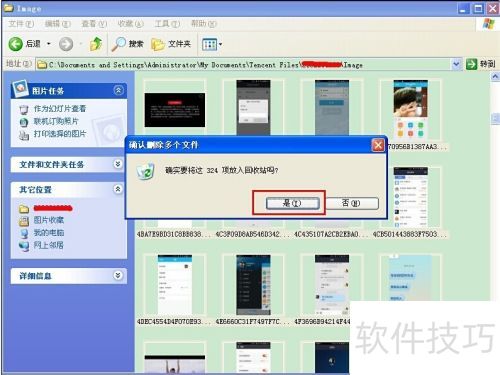Open 图片收藏 in other places

coord(48,220)
